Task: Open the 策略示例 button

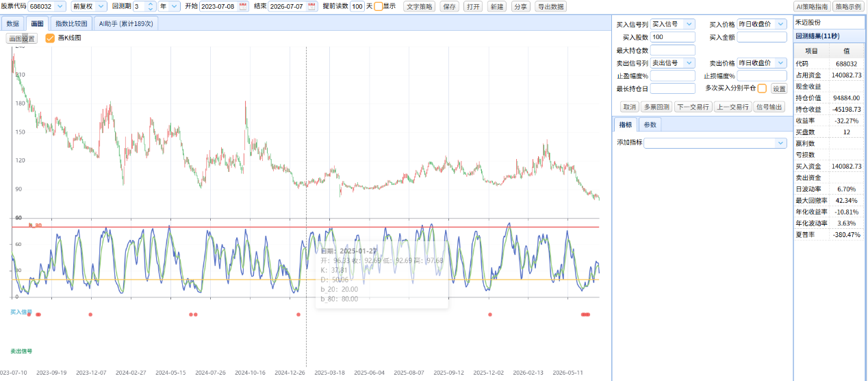Action: pyautogui.click(x=849, y=6)
